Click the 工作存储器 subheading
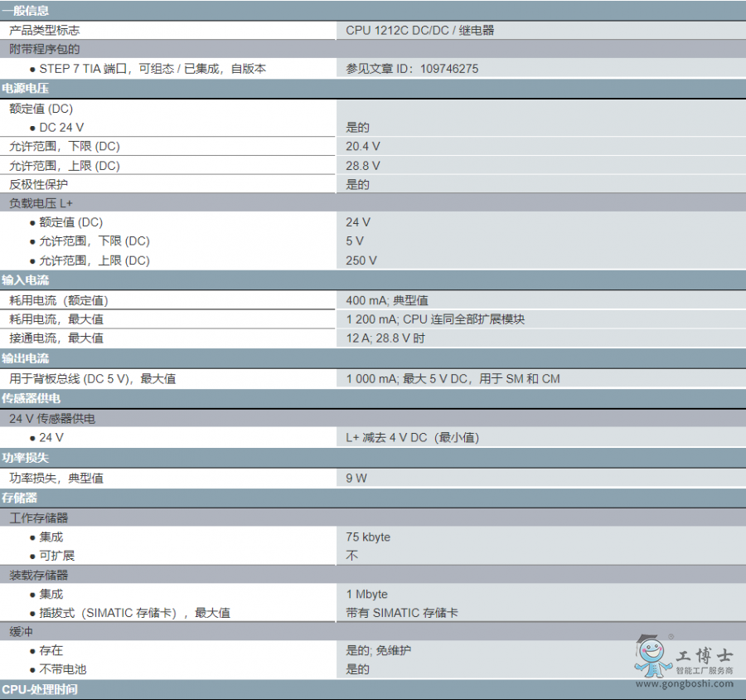Screen dimensions: 746x700 pos(38,518)
